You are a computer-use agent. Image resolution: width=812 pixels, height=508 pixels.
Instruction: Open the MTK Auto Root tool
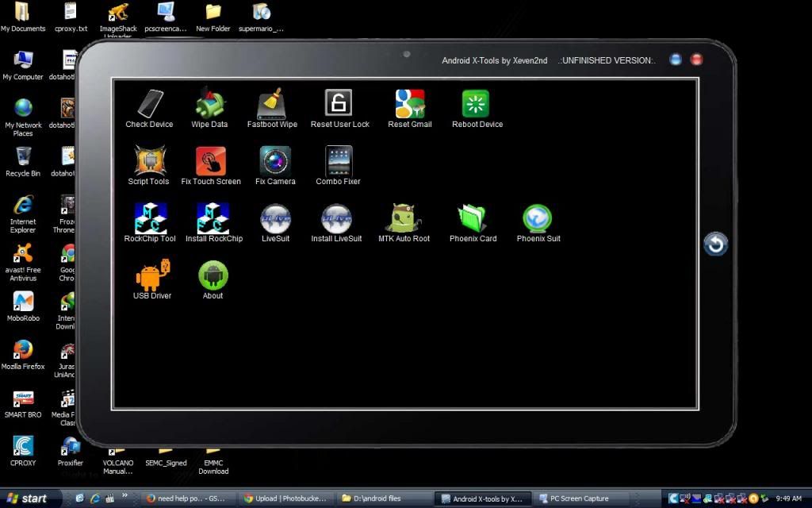coord(404,219)
